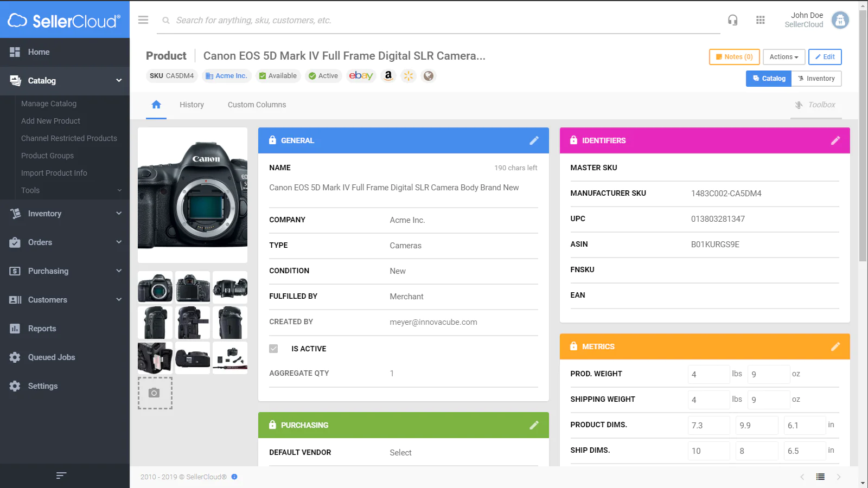Open Add New Product in sidebar
Viewport: 868px width, 488px height.
click(x=50, y=121)
